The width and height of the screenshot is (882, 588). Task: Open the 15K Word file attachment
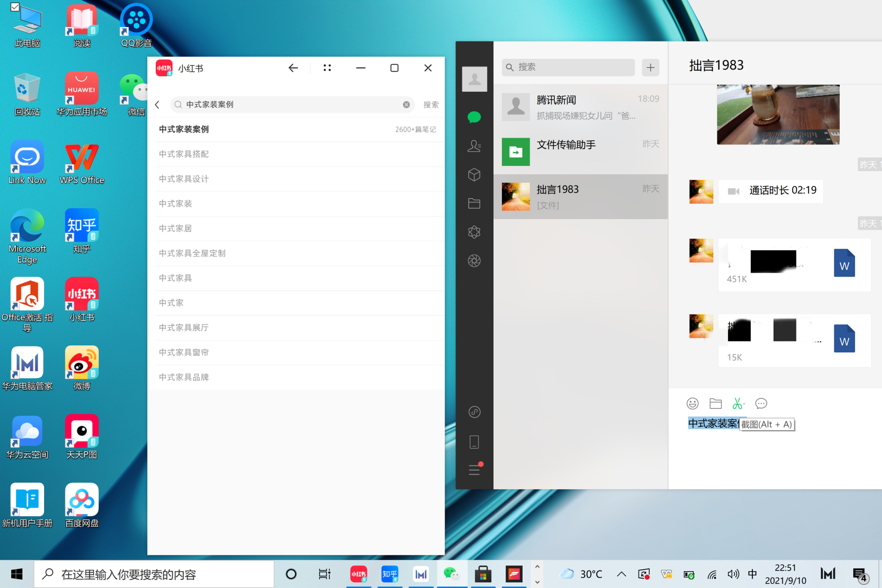click(x=794, y=341)
